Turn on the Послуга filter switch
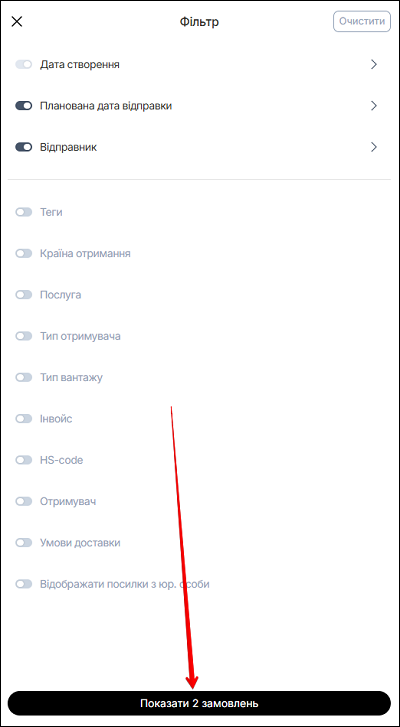This screenshot has height=727, width=400. (24, 295)
